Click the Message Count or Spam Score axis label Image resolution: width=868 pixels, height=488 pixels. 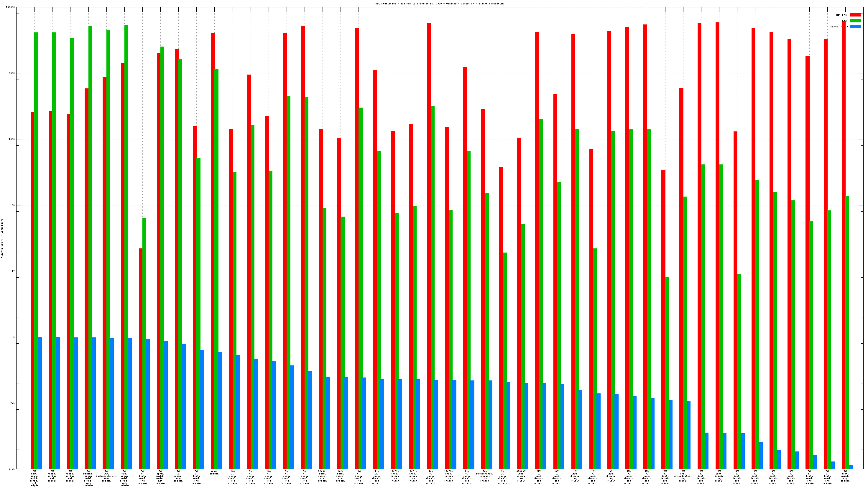point(2,238)
